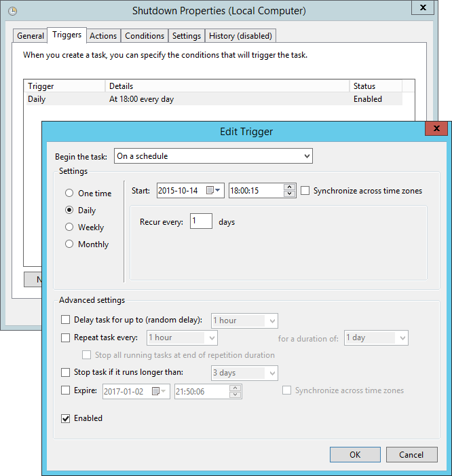Close the Edit Trigger dialog
Viewport: 452px width, 476px height.
click(x=436, y=130)
